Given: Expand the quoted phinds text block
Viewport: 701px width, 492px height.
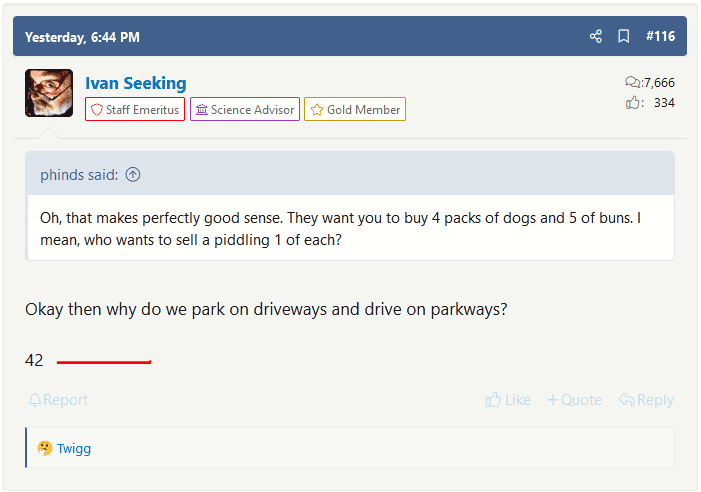Looking at the screenshot, I should (x=350, y=229).
